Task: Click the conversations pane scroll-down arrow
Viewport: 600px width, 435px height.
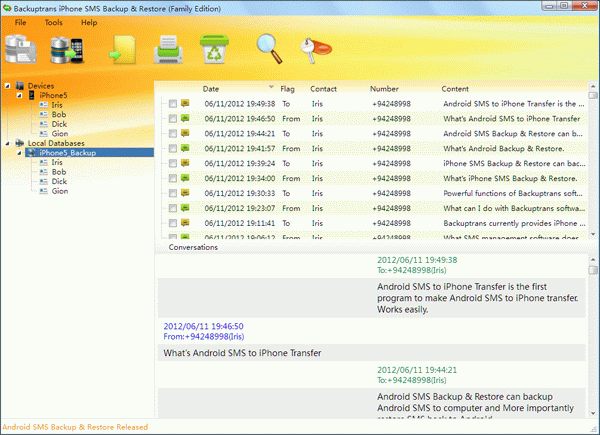Action: (593, 414)
